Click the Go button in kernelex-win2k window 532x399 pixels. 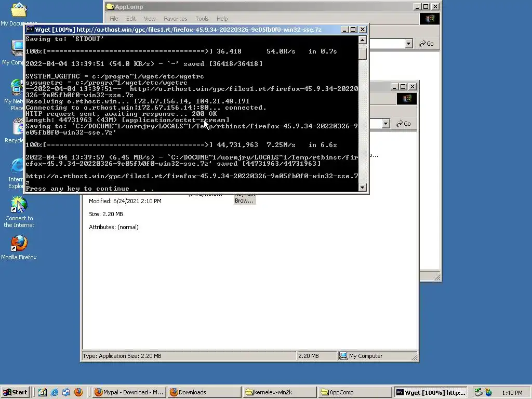(403, 124)
